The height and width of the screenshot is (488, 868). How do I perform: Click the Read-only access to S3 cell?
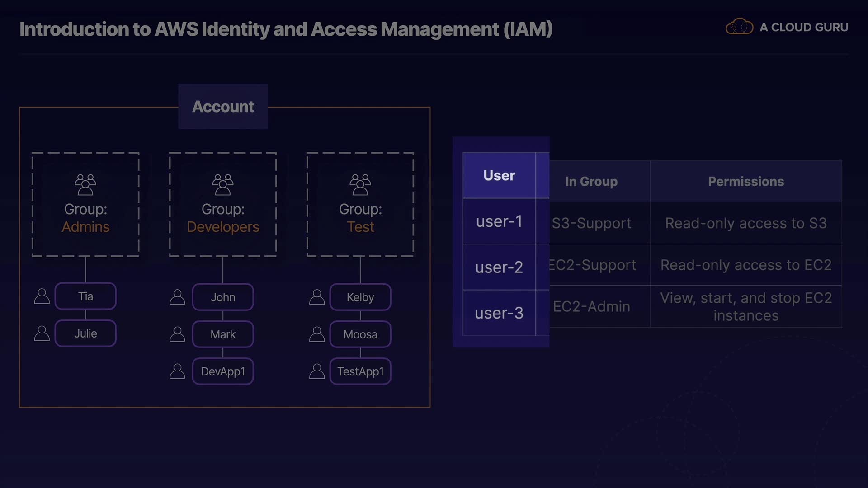click(x=746, y=223)
